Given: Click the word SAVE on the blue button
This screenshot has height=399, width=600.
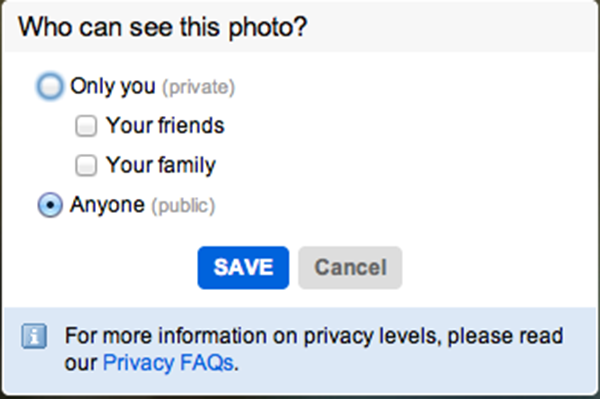Looking at the screenshot, I should tap(243, 267).
